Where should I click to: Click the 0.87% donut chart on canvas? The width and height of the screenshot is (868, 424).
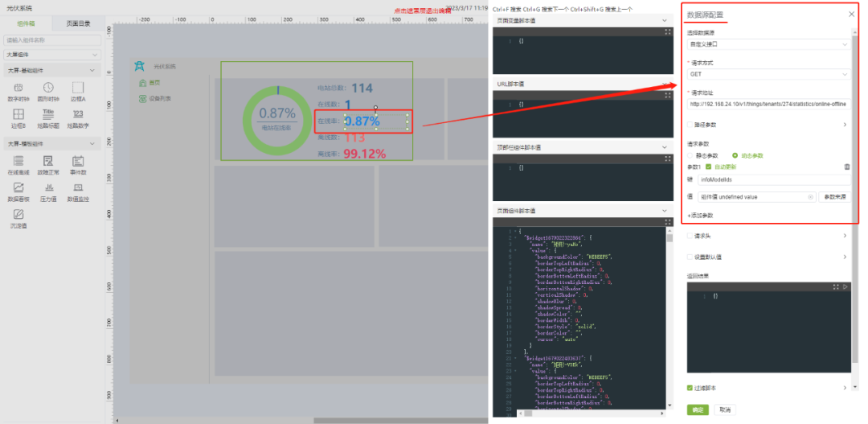click(277, 121)
